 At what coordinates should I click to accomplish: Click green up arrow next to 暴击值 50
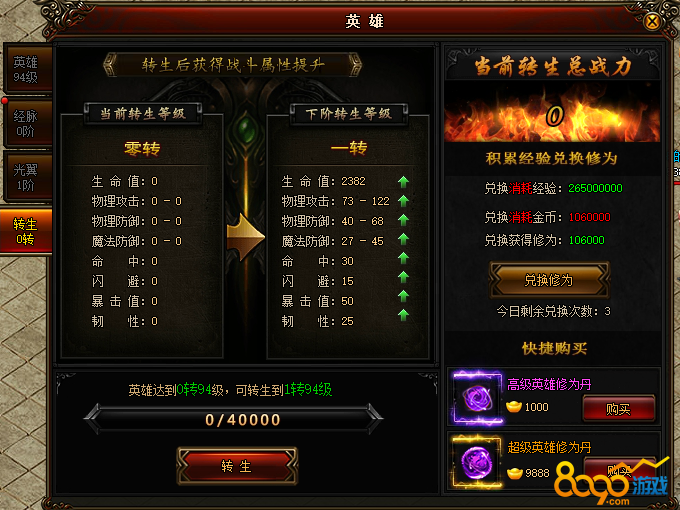403,296
